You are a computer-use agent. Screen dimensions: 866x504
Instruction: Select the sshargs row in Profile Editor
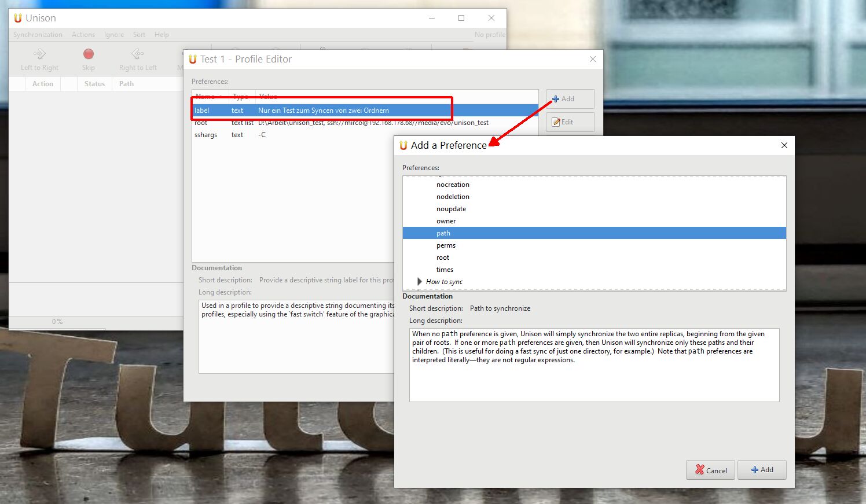tap(206, 135)
